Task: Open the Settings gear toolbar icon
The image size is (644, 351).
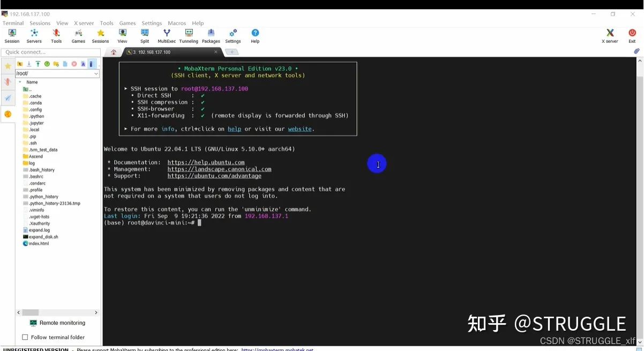Action: click(x=233, y=36)
